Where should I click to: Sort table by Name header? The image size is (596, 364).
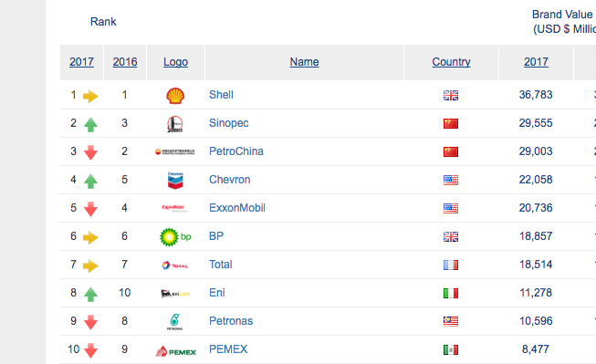coord(304,62)
